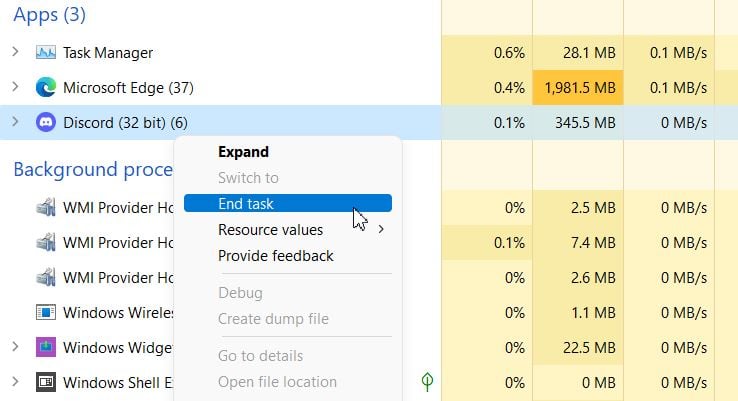Select the Windows Wireless process icon
Viewport: 738px width, 401px height.
(x=46, y=312)
